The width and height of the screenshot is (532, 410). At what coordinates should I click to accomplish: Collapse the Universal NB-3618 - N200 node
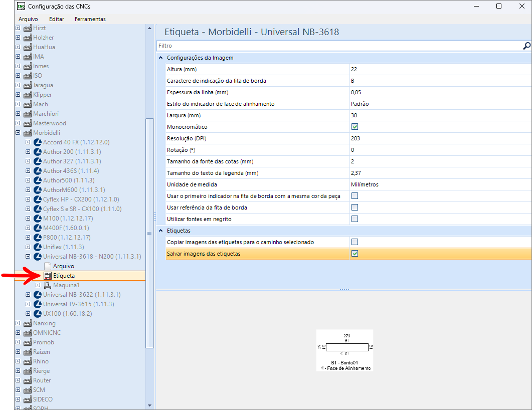(x=28, y=257)
